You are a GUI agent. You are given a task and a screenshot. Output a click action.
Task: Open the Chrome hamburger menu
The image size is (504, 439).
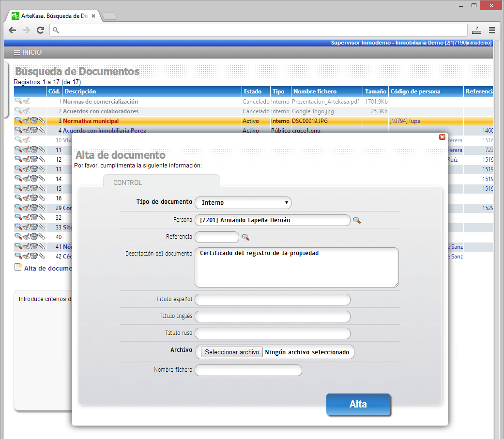pos(492,30)
